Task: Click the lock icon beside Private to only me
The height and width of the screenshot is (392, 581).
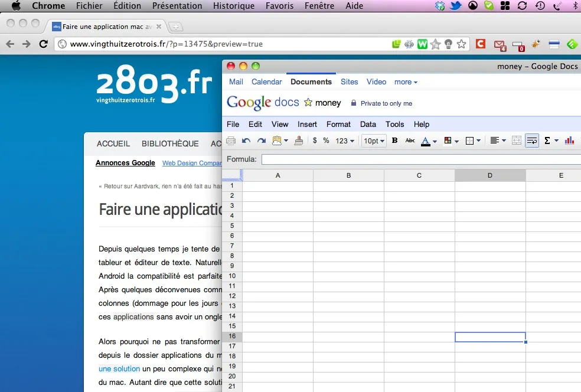Action: [354, 103]
